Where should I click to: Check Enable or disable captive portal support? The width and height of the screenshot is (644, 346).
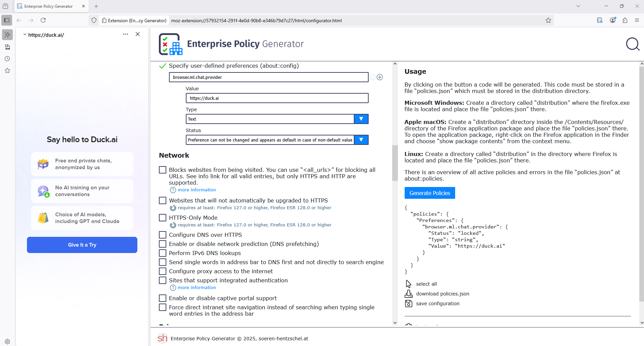point(163,298)
